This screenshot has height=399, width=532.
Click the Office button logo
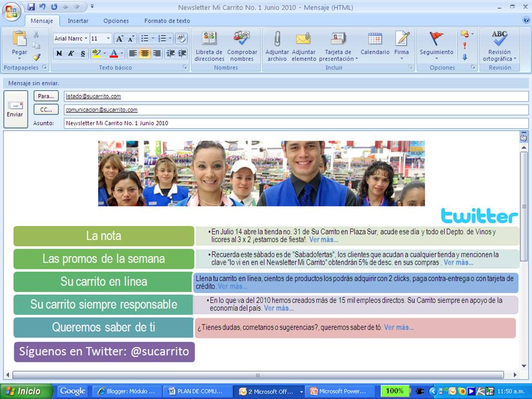pyautogui.click(x=12, y=12)
